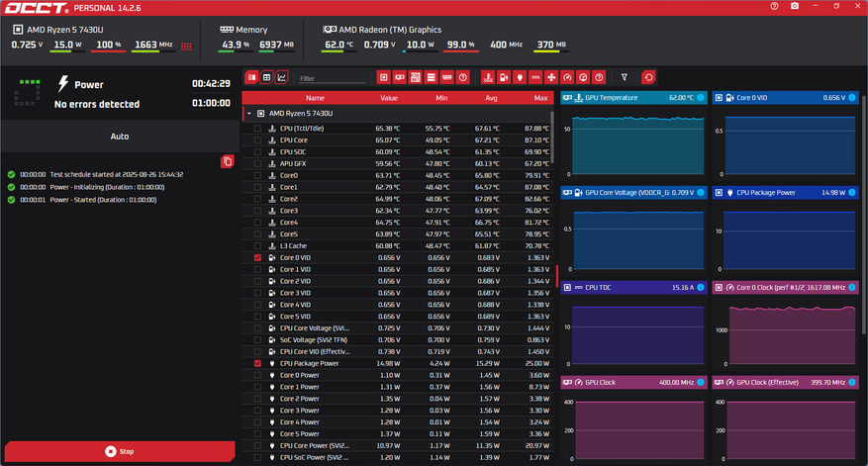Toggle the CPU sensor filter icon
Screen dimensions: 868x466
click(x=384, y=77)
